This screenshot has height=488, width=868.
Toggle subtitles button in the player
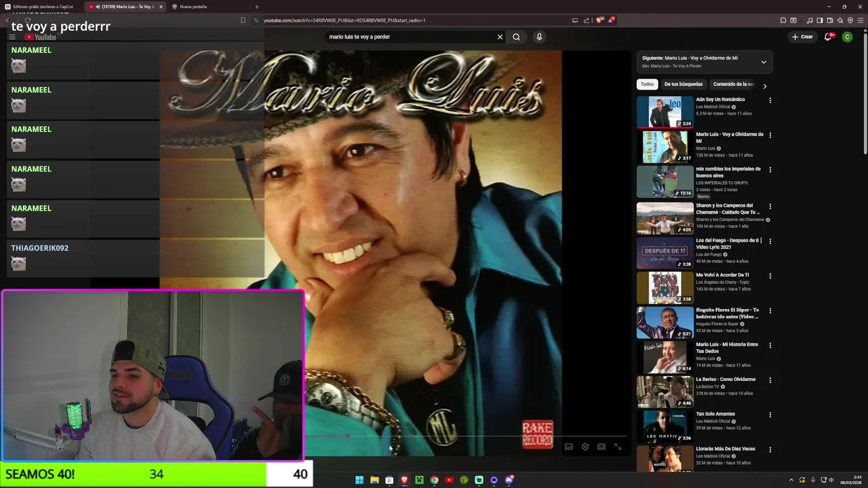568,447
